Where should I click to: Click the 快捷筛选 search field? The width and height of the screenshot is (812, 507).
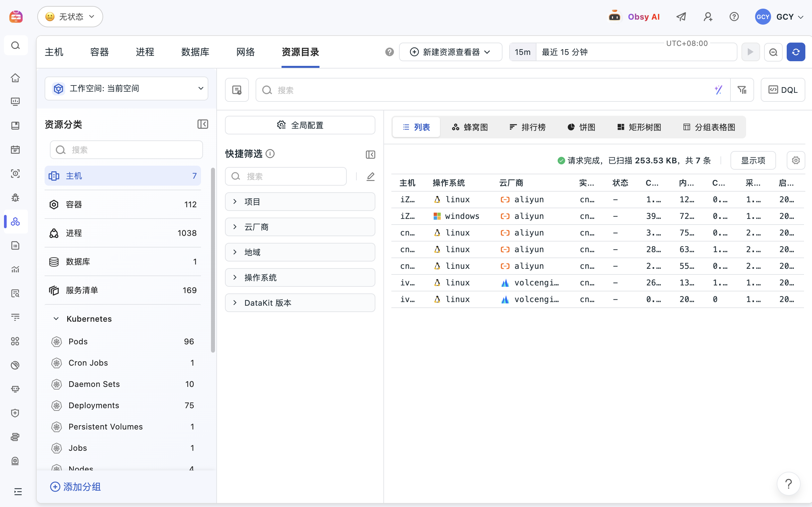[286, 176]
